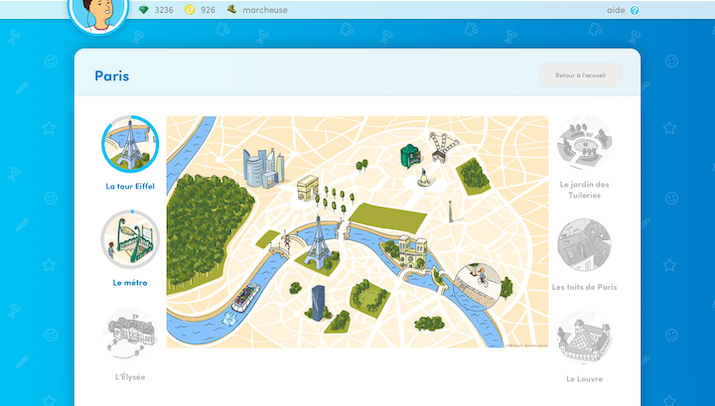
Task: Click the Le métro text label
Action: click(130, 283)
